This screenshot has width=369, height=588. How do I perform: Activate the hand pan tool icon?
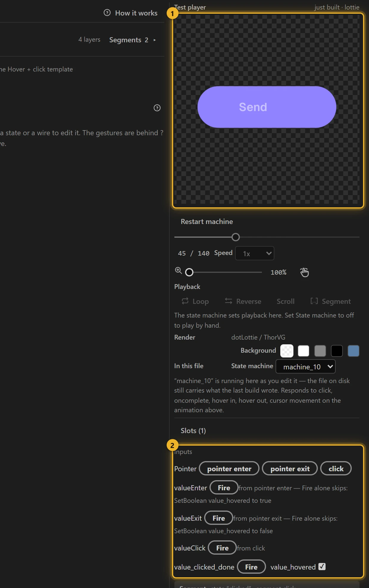pos(304,272)
